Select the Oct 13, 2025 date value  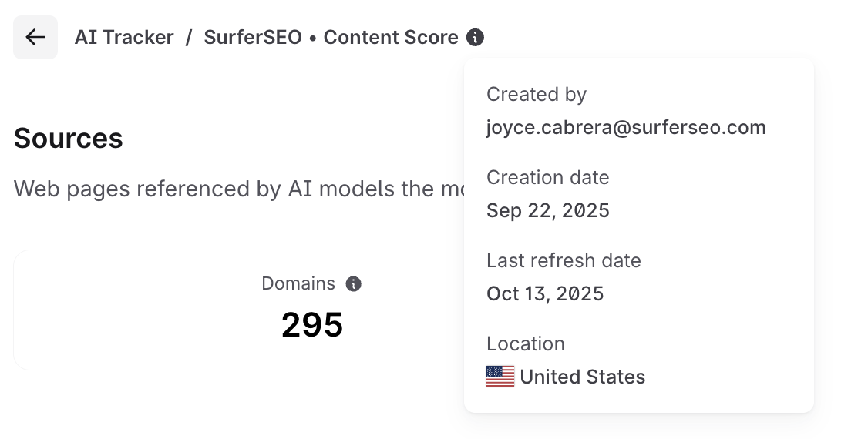pyautogui.click(x=545, y=293)
